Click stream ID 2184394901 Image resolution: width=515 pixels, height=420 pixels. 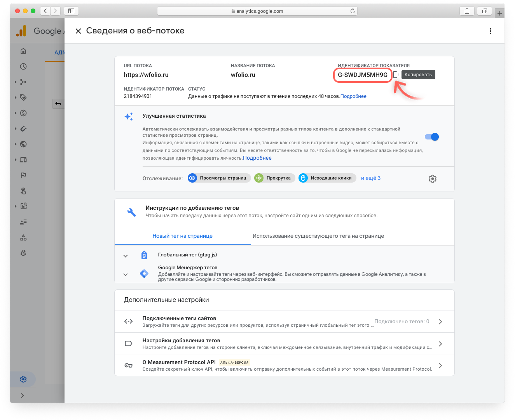[138, 96]
